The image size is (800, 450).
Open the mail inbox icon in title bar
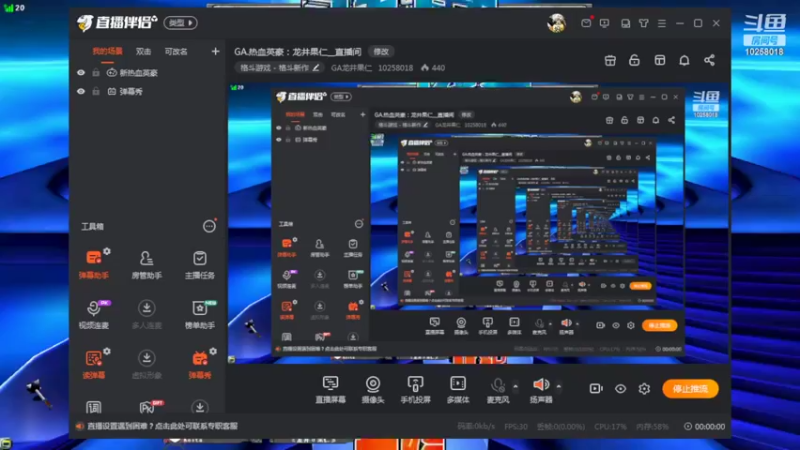pyautogui.click(x=586, y=23)
